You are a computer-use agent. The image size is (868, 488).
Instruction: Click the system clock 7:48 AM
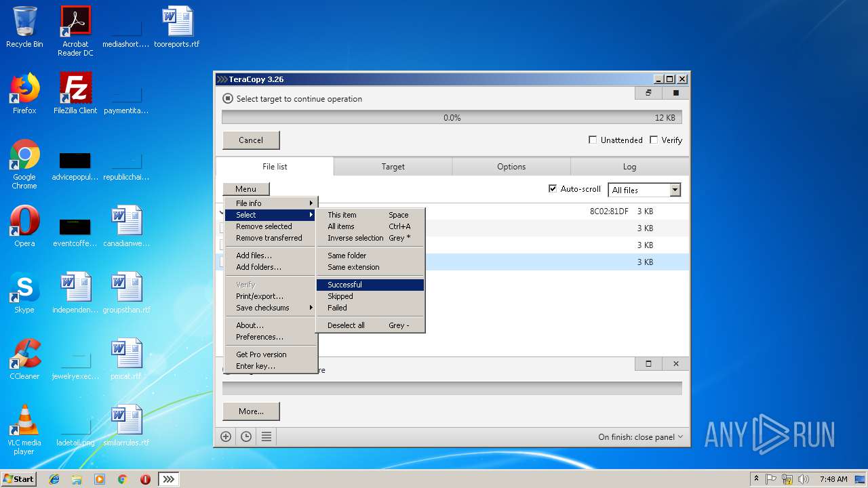pyautogui.click(x=833, y=479)
